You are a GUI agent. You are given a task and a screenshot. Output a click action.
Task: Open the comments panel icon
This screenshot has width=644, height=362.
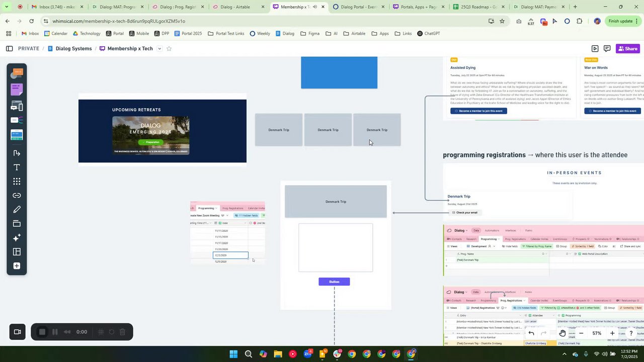(x=607, y=49)
